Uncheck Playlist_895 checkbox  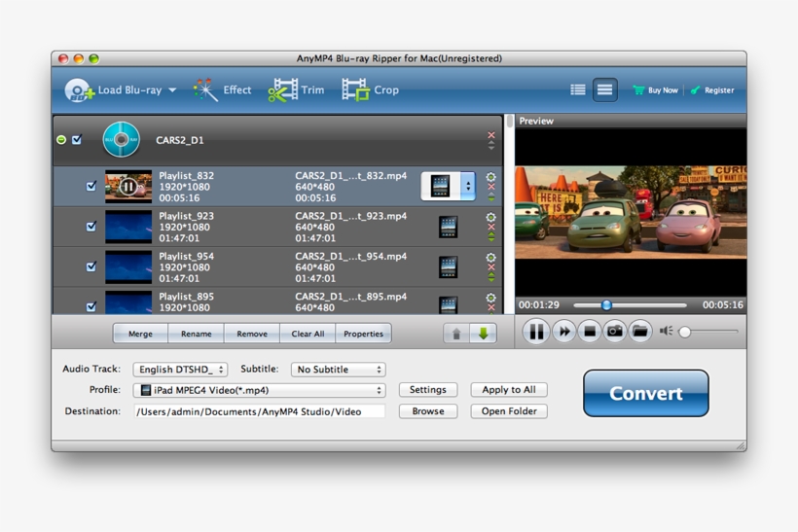coord(91,306)
